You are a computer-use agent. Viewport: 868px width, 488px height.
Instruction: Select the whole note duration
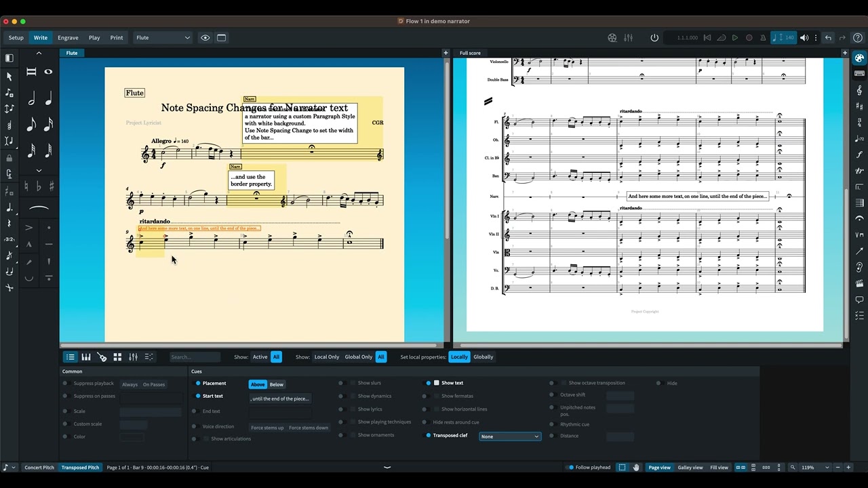tap(48, 72)
